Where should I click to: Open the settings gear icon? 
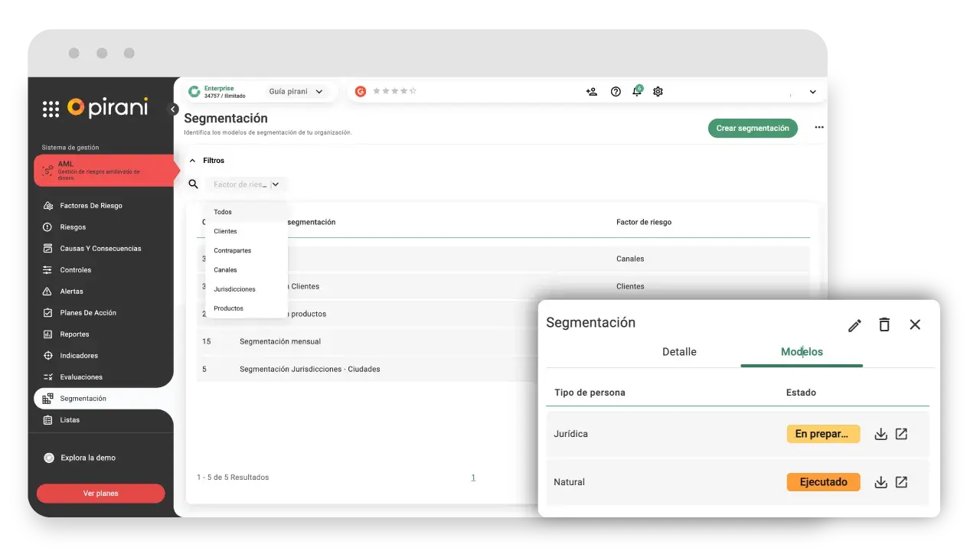click(658, 92)
